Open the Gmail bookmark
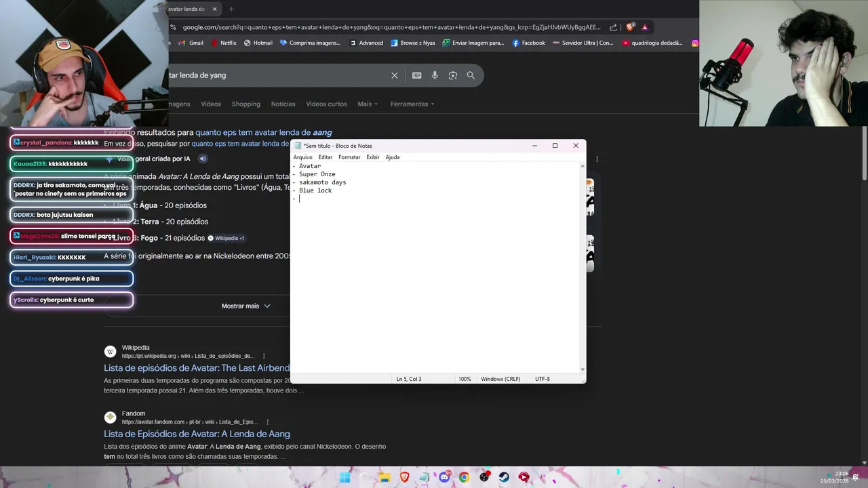This screenshot has width=868, height=488. click(191, 43)
